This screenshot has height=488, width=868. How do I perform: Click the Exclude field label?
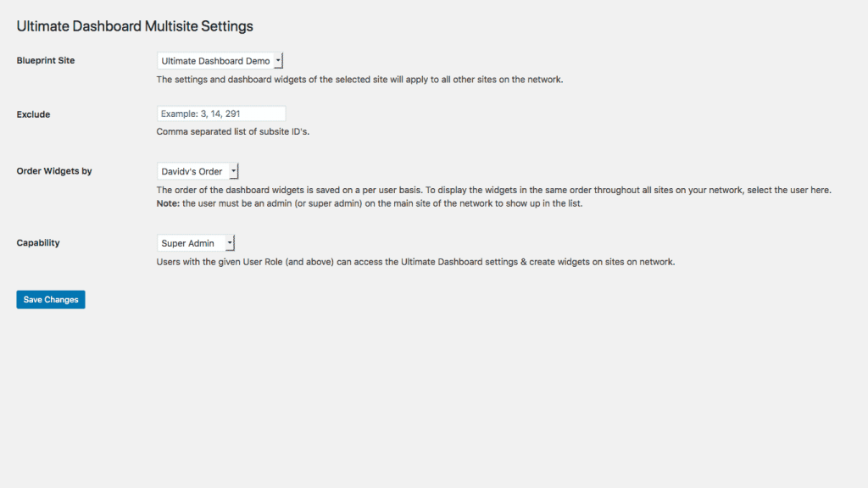click(x=33, y=114)
